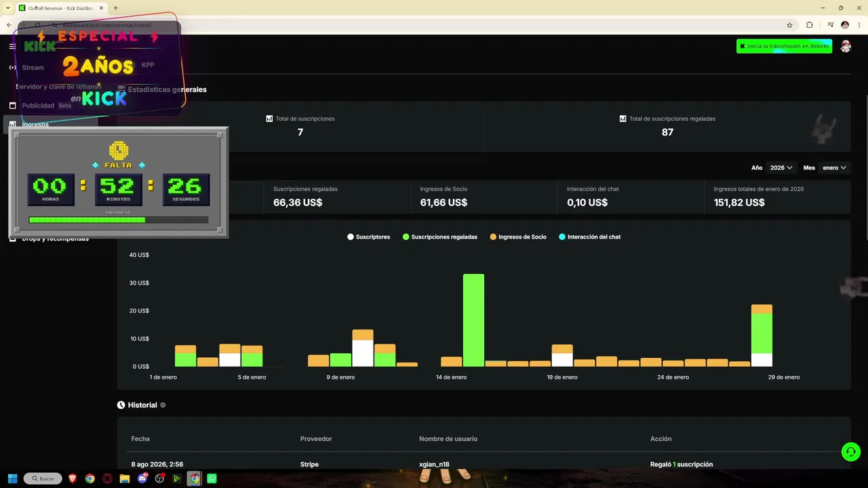
Task: Click the 29 de enero stacked bar
Action: click(762, 335)
